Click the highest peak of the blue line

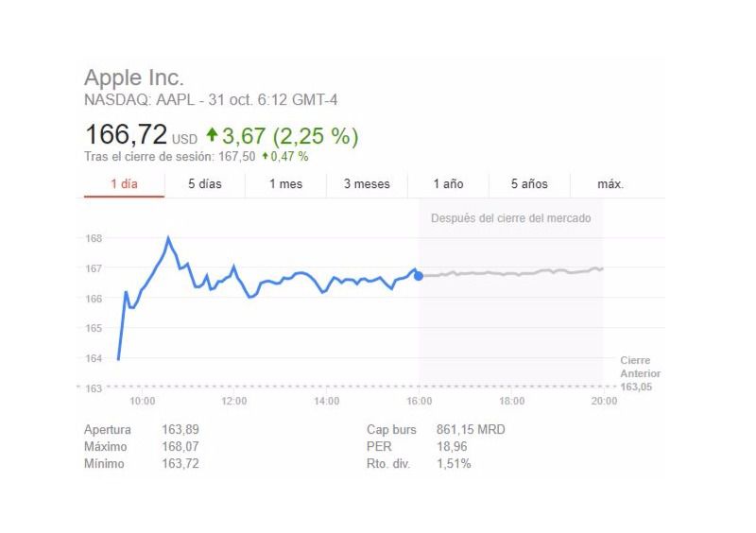pyautogui.click(x=168, y=238)
